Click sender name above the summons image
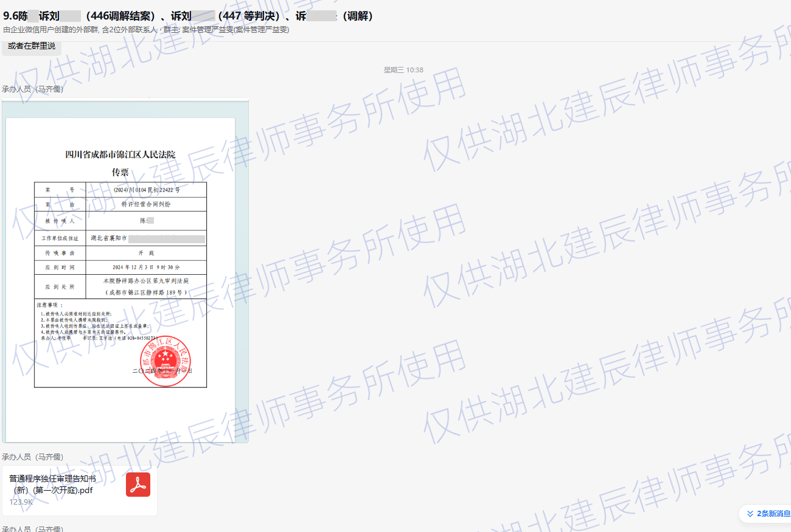The height and width of the screenshot is (532, 791). coord(33,89)
